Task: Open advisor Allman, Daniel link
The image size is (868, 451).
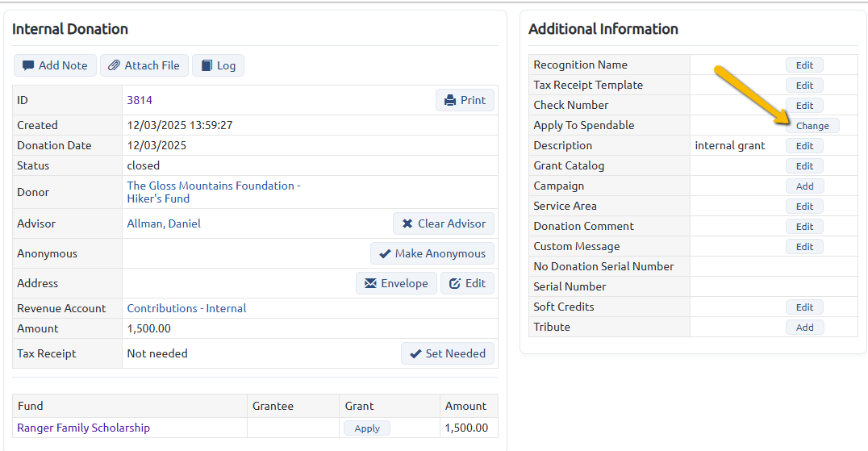Action: [164, 223]
